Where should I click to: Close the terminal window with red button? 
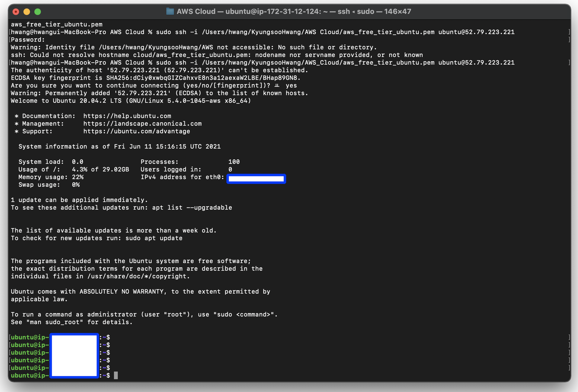coord(16,12)
